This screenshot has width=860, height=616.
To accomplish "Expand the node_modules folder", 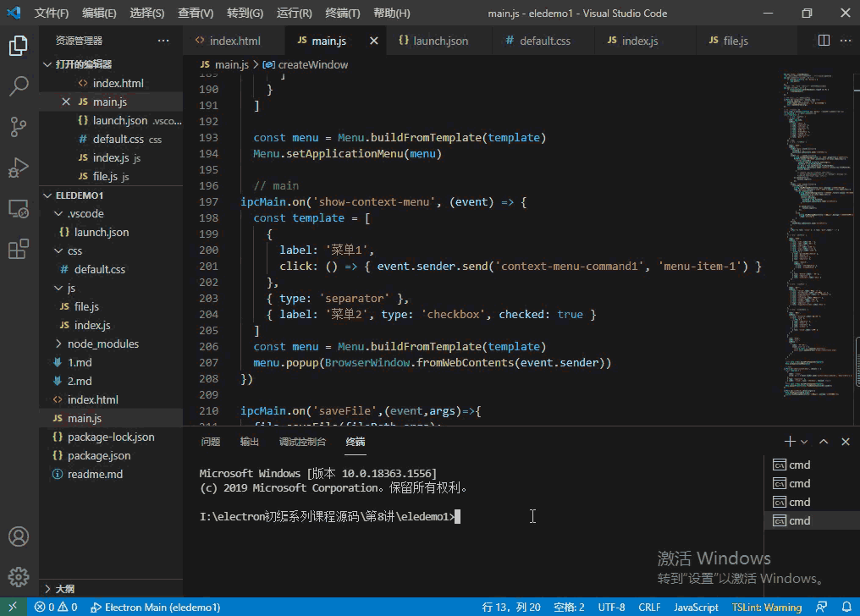I will click(x=58, y=344).
